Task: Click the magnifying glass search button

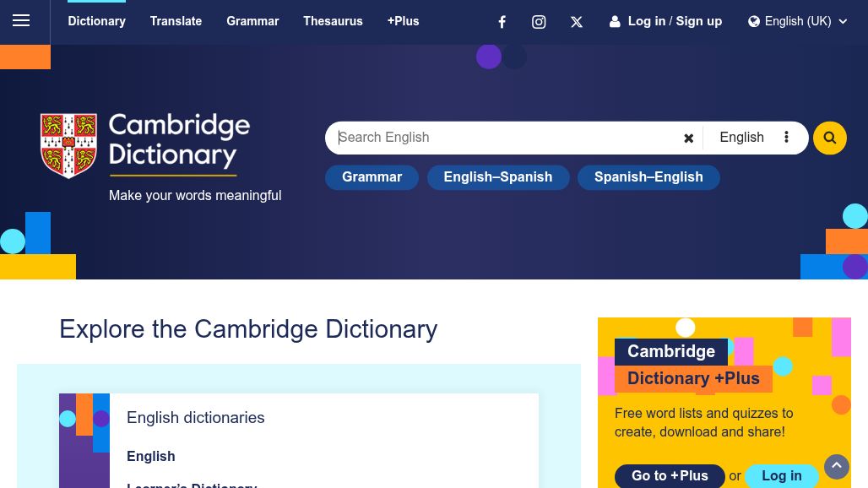Action: tap(829, 138)
